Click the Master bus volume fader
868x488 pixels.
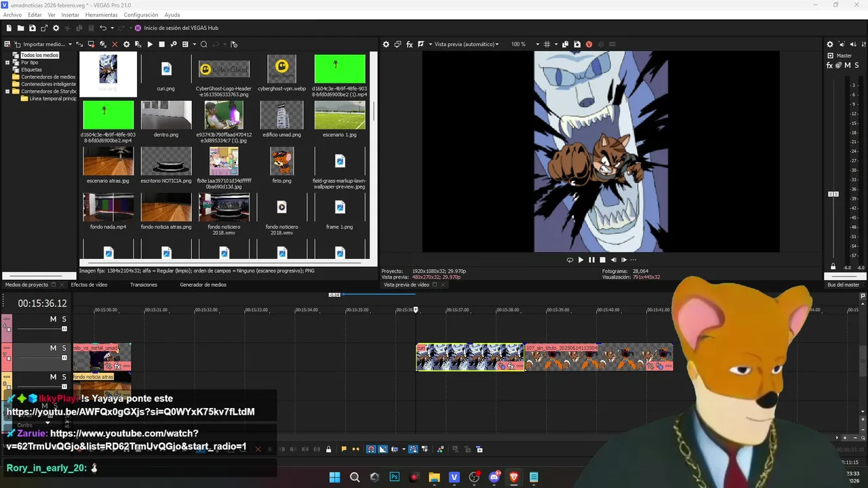coord(833,195)
